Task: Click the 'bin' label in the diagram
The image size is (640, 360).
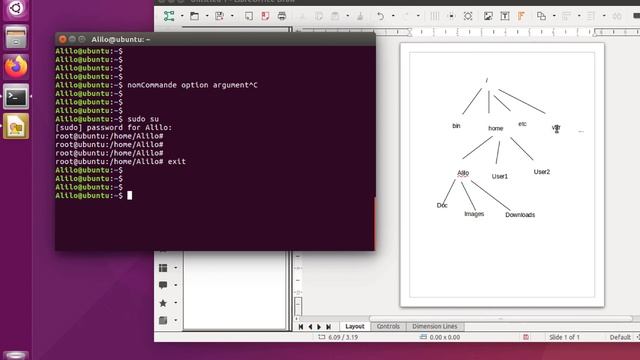Action: (x=456, y=126)
